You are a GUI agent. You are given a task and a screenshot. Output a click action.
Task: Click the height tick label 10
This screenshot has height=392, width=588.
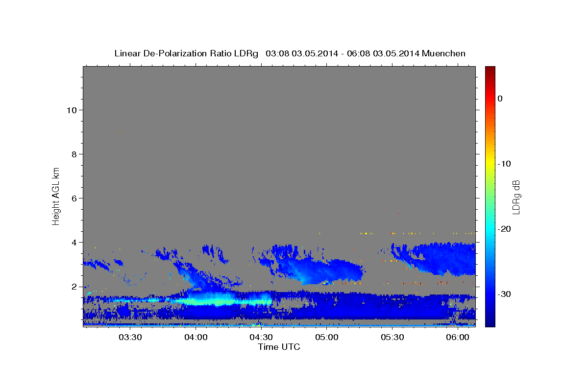tap(71, 110)
